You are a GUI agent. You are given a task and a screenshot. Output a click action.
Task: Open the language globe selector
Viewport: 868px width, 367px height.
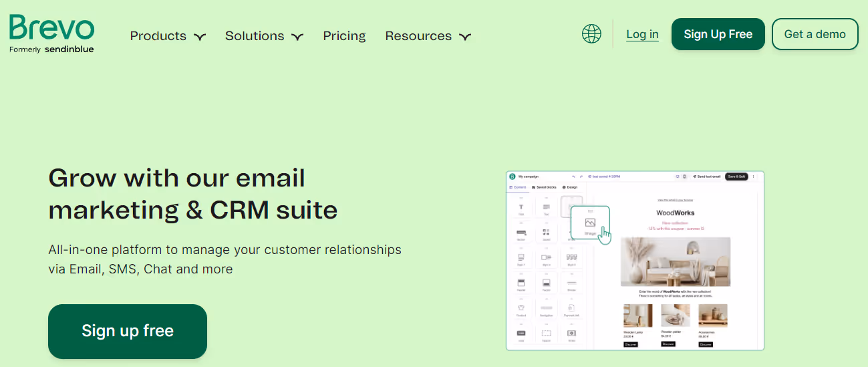point(591,34)
